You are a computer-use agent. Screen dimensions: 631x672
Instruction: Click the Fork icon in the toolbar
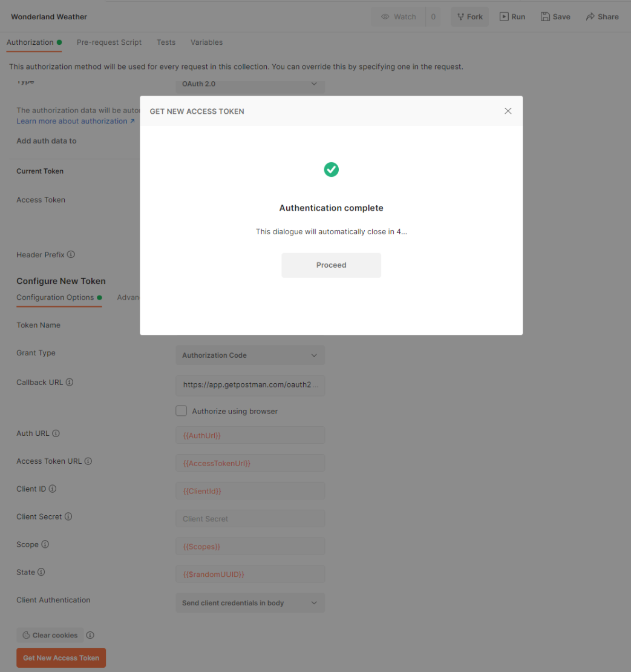(x=461, y=16)
